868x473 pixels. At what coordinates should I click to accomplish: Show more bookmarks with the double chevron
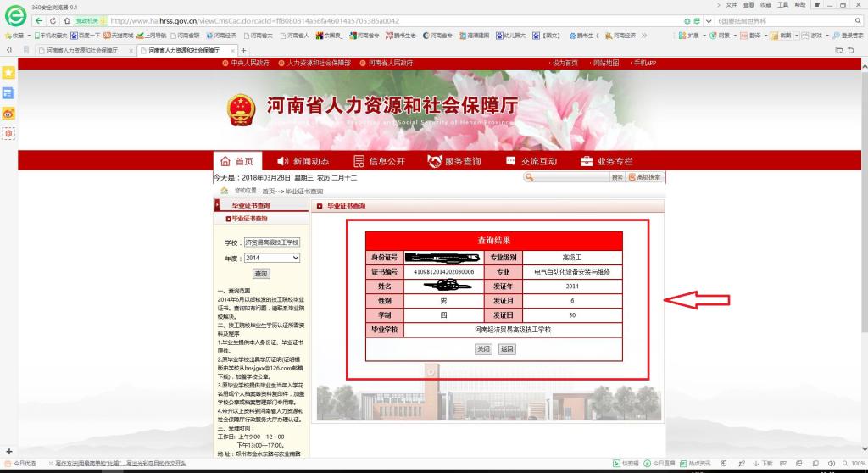click(644, 36)
